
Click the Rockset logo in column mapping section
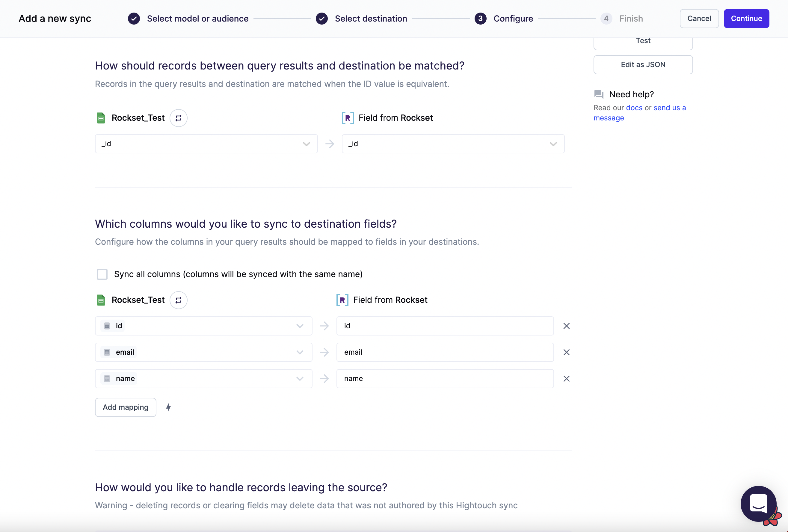[342, 300]
